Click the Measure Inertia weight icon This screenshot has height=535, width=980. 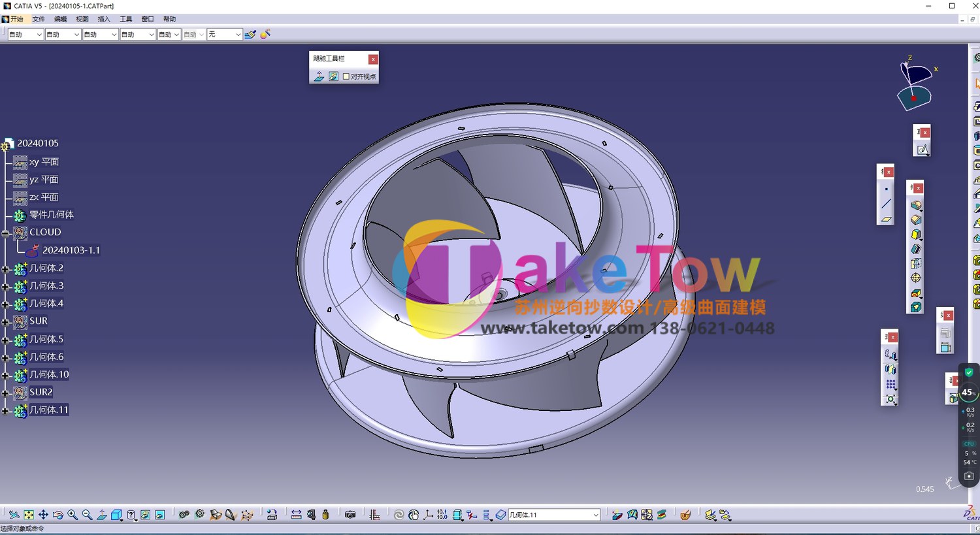pos(325,515)
